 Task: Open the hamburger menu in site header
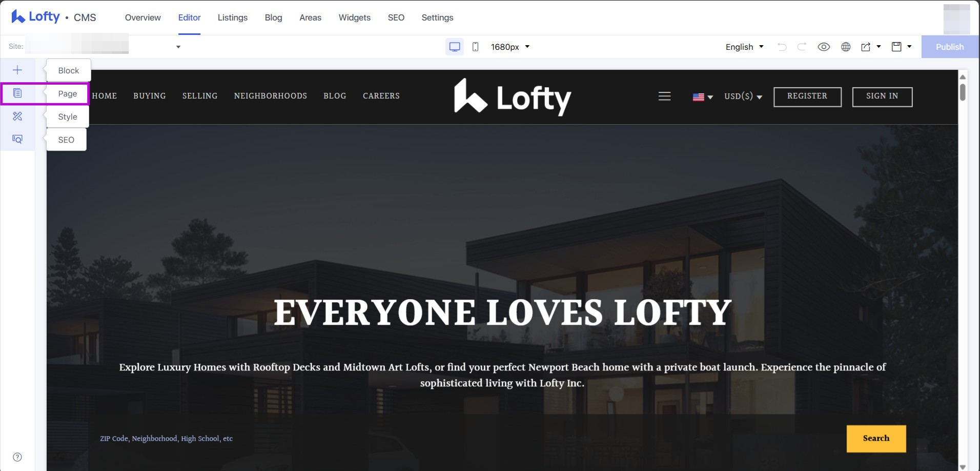pos(664,96)
